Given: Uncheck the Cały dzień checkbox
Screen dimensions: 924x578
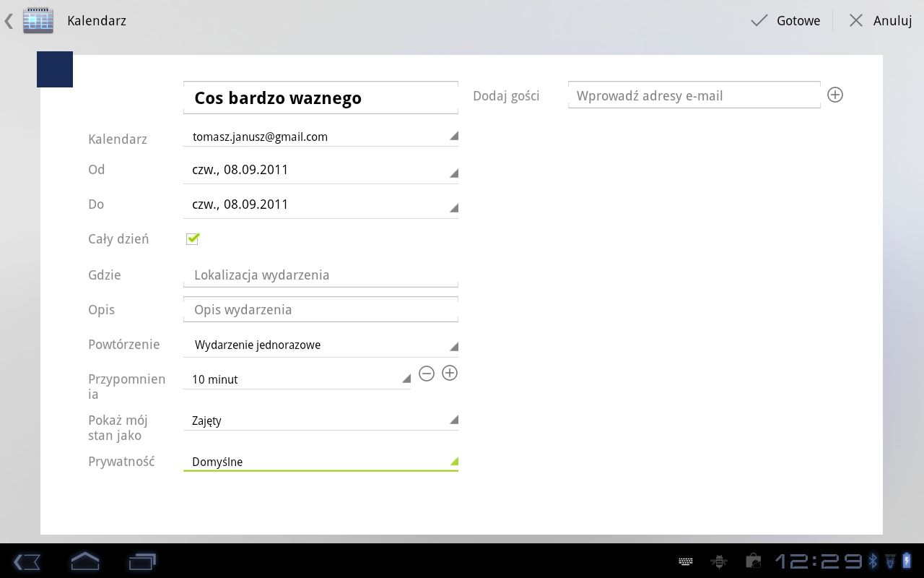Looking at the screenshot, I should 193,238.
